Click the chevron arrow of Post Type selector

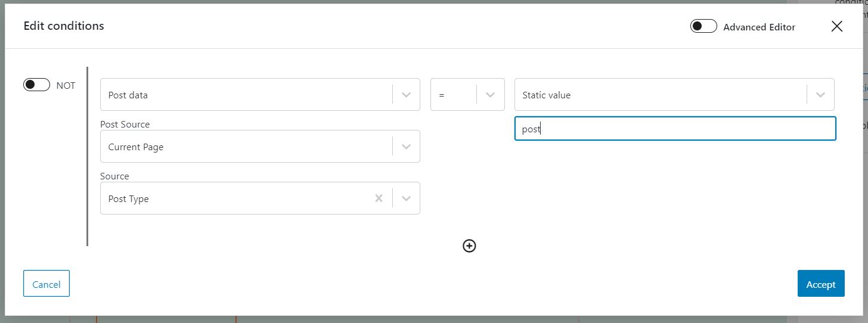pyautogui.click(x=407, y=198)
